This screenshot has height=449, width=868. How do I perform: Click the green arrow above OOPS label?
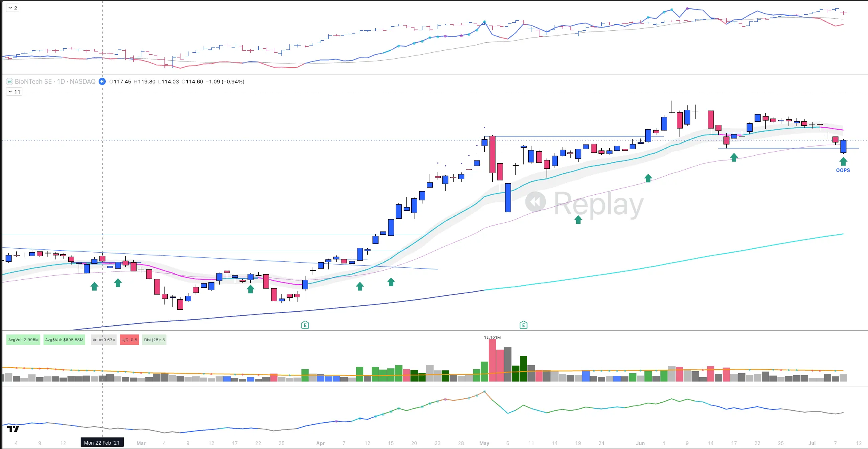pyautogui.click(x=843, y=161)
